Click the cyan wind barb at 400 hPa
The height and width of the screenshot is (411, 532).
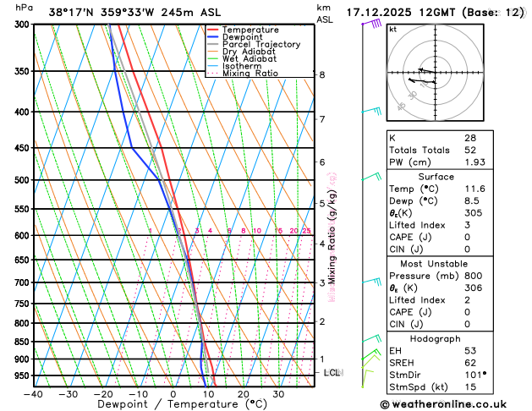click(371, 111)
